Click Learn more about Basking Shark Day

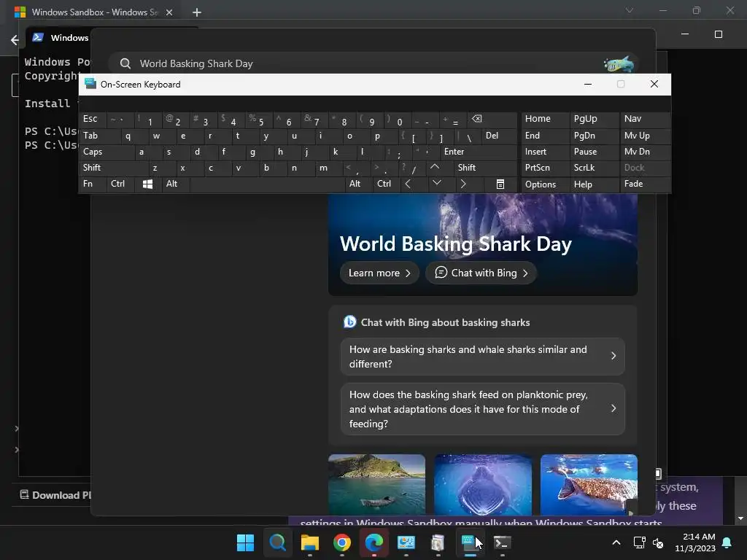[x=379, y=273]
